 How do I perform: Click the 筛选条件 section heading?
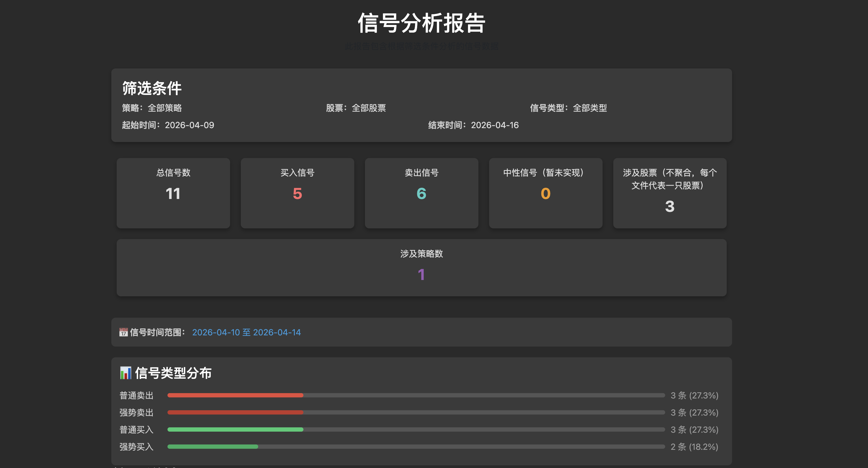click(x=152, y=88)
